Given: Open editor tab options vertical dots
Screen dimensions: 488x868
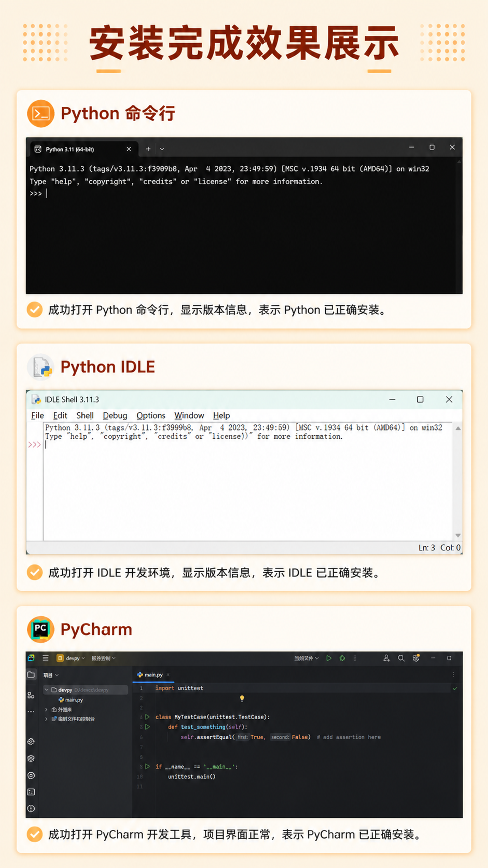Looking at the screenshot, I should point(453,675).
